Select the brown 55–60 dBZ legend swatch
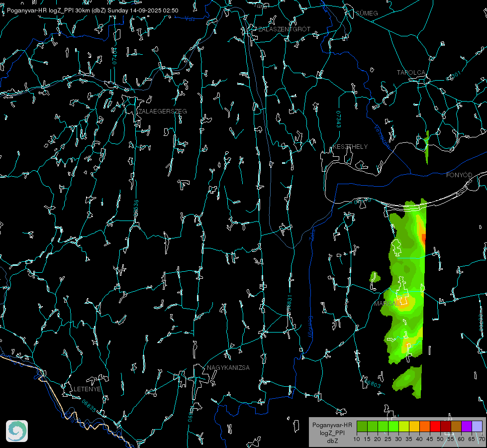Screen dimensions: 487x448 [456, 426]
